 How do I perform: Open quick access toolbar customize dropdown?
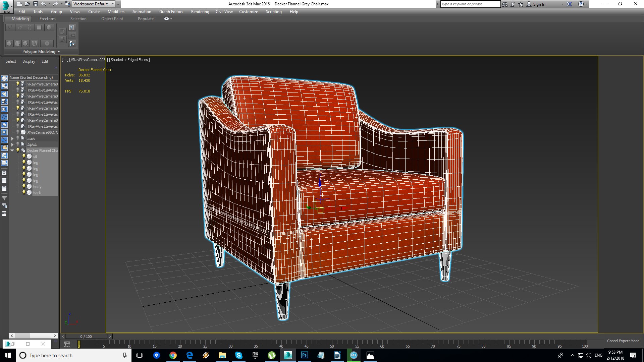pos(118,4)
